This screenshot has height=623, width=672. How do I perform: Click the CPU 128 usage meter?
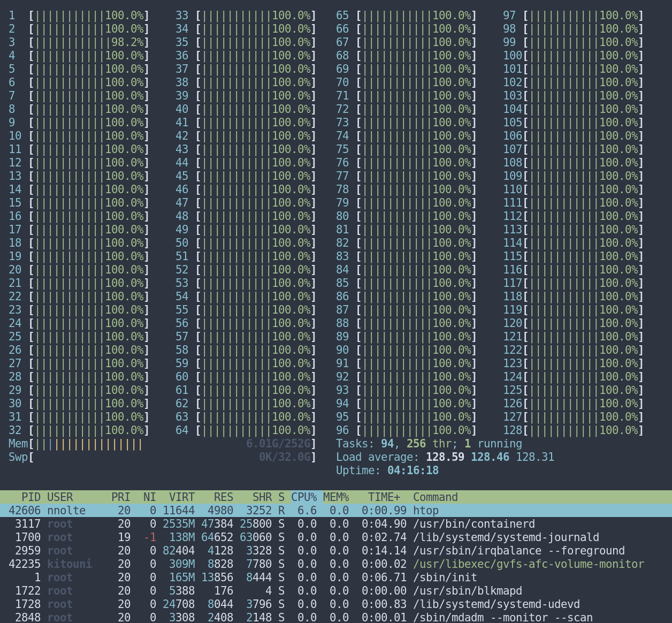pyautogui.click(x=583, y=430)
